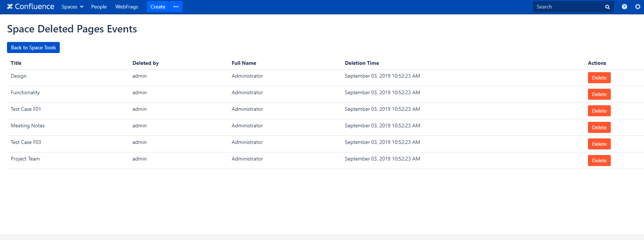
Task: Click Administrator in Test Case F03 row
Action: point(247,142)
